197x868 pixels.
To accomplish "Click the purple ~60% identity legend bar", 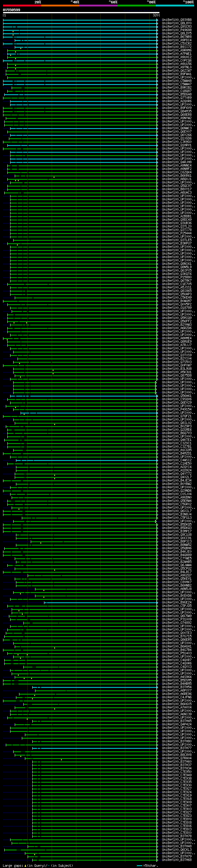I will point(98,6).
